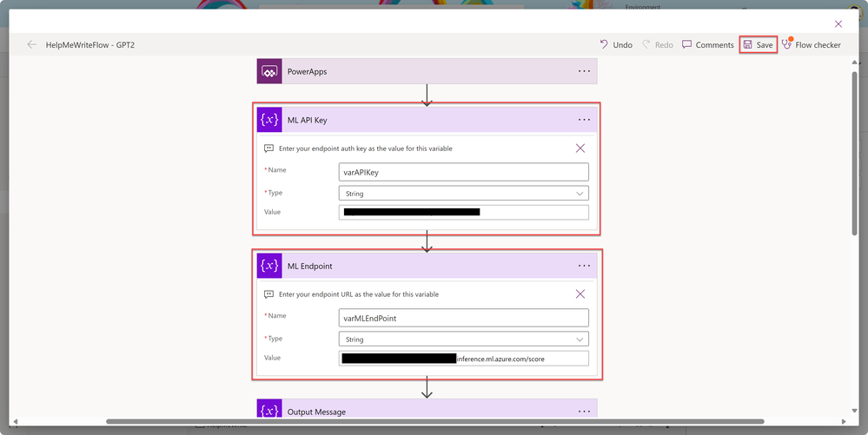Screen dimensions: 868x435
Task: Collapse the ML API Key step header
Action: pyautogui.click(x=427, y=120)
